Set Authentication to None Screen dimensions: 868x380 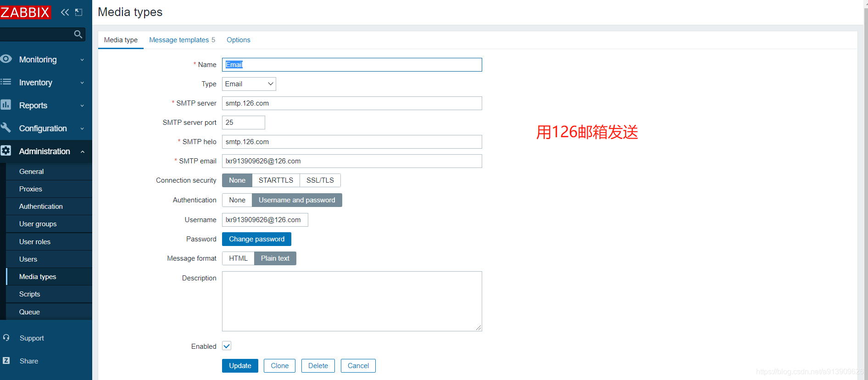237,200
